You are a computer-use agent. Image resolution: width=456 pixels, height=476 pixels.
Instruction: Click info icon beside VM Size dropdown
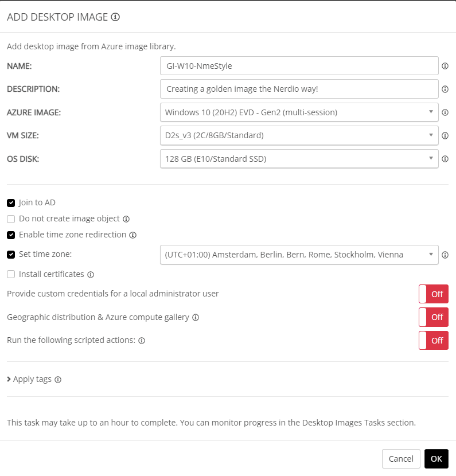click(x=445, y=135)
